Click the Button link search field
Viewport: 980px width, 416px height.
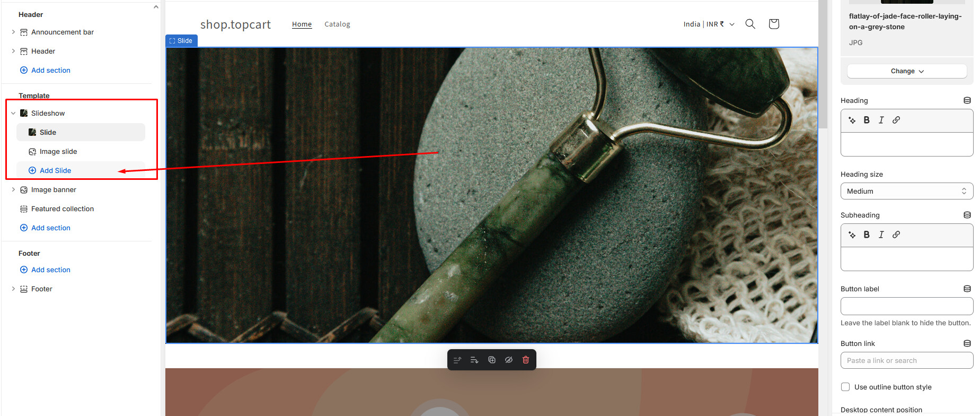(x=907, y=361)
